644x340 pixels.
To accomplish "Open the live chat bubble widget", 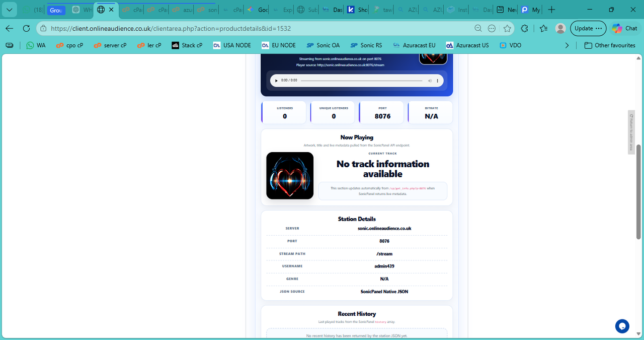I will coord(622,326).
